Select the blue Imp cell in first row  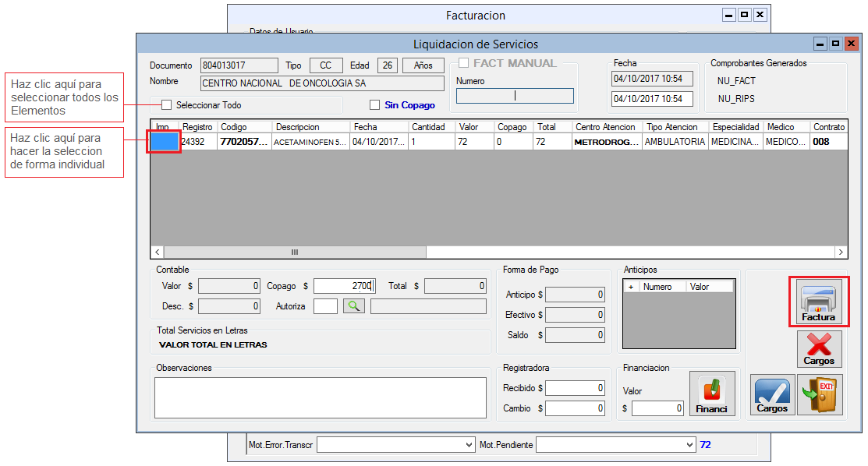165,142
